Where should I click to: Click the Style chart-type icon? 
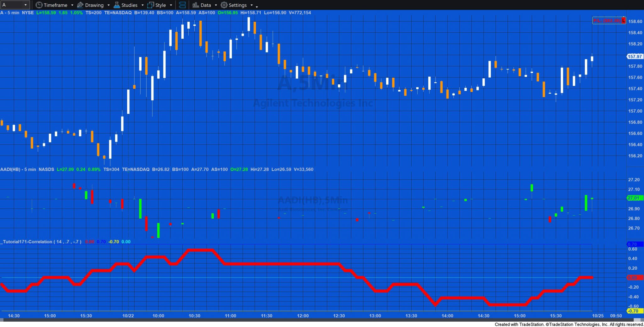(150, 5)
